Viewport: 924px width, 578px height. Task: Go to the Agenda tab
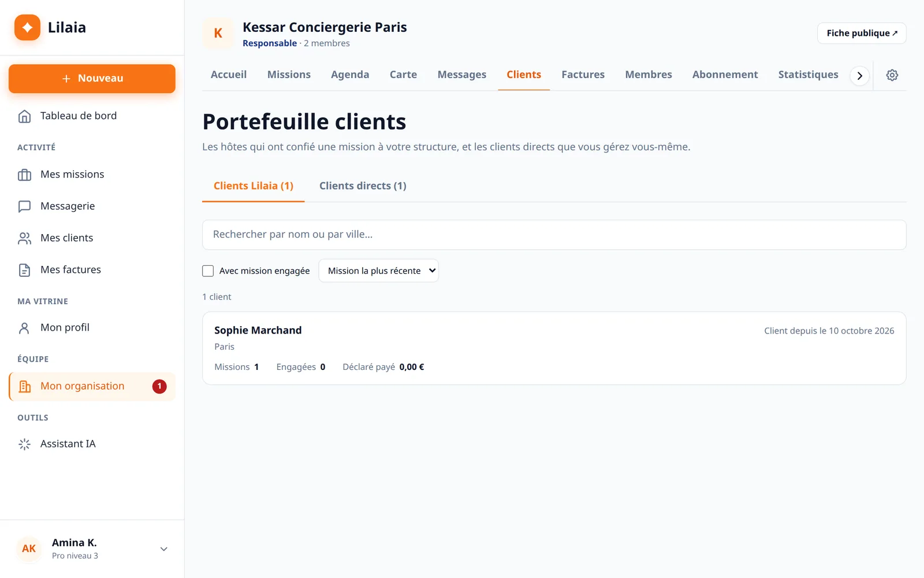pos(350,75)
